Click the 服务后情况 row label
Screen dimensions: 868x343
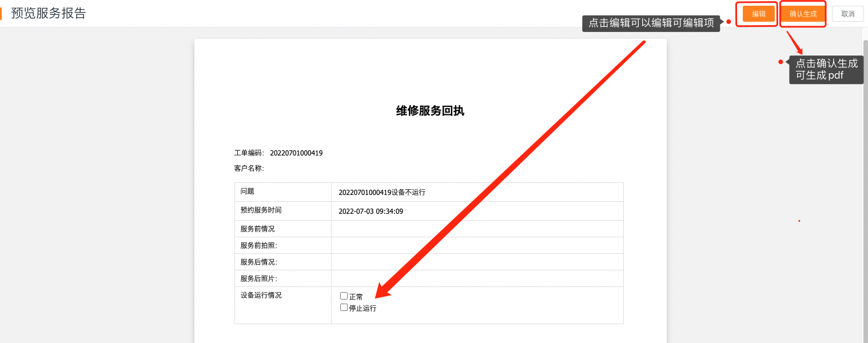click(258, 262)
